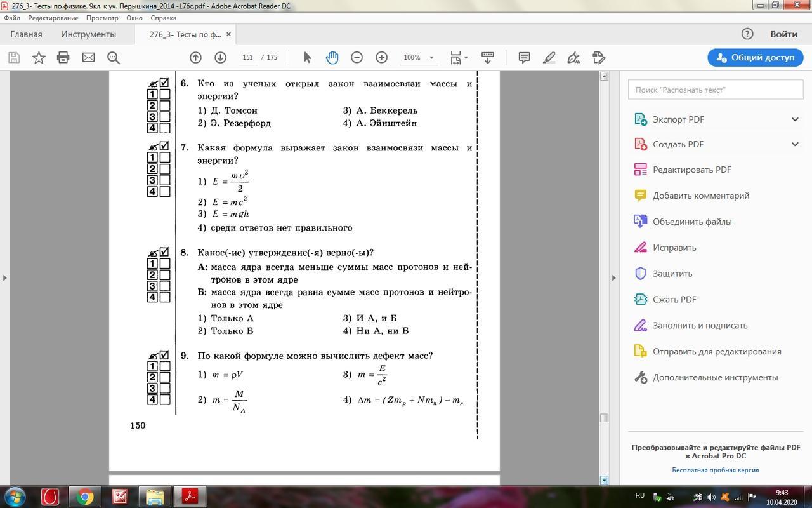Bookmark the document with the star icon

[x=39, y=58]
